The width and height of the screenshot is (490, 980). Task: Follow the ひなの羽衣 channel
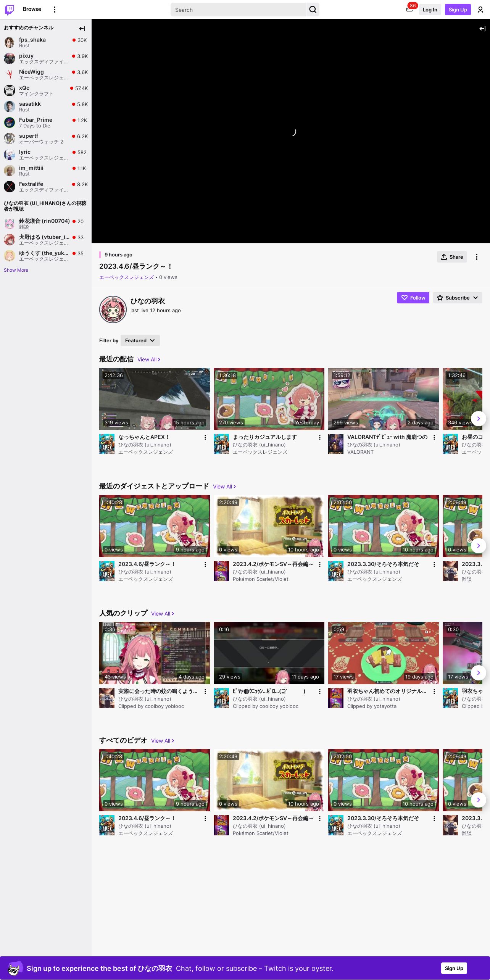point(413,298)
